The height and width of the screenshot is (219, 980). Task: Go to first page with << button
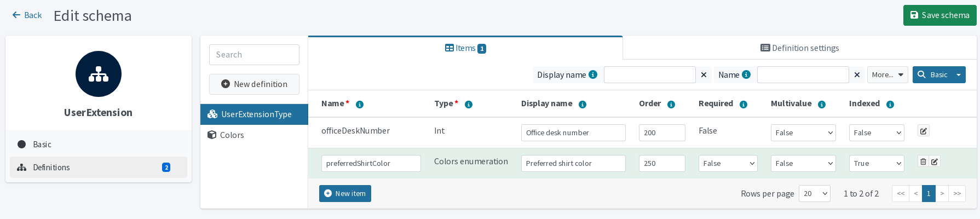[x=901, y=193]
